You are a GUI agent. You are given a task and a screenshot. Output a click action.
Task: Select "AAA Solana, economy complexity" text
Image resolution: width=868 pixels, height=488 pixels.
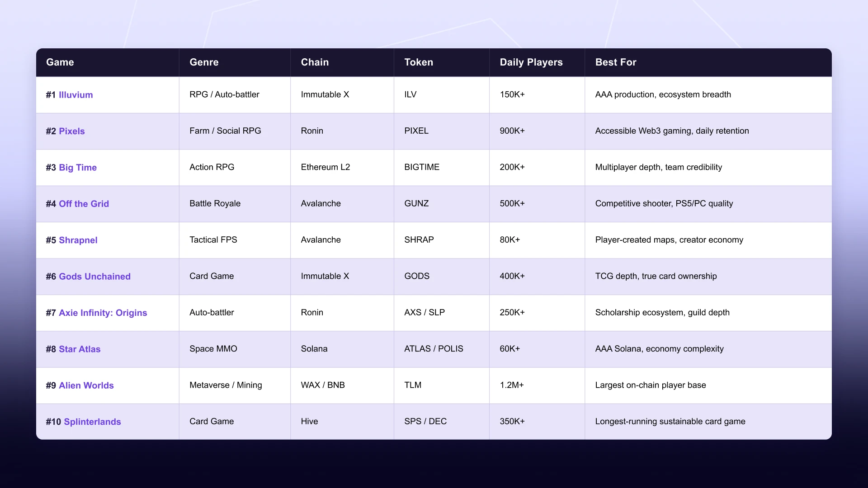tap(659, 349)
